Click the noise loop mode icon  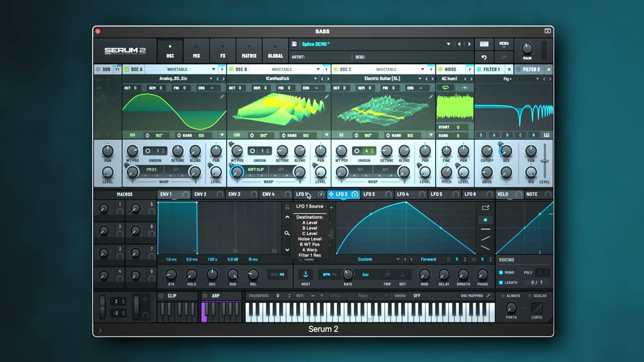(445, 88)
